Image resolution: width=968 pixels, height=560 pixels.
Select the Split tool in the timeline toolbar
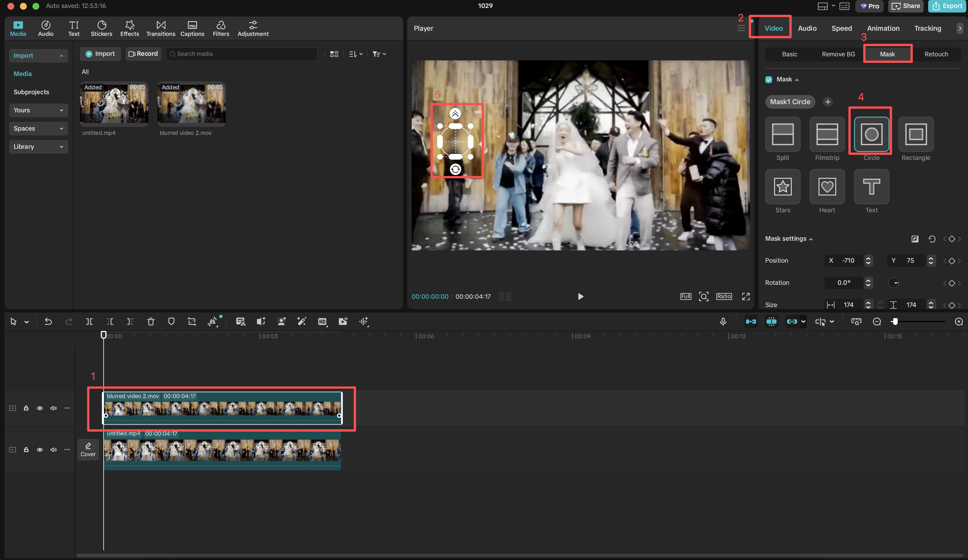click(89, 322)
